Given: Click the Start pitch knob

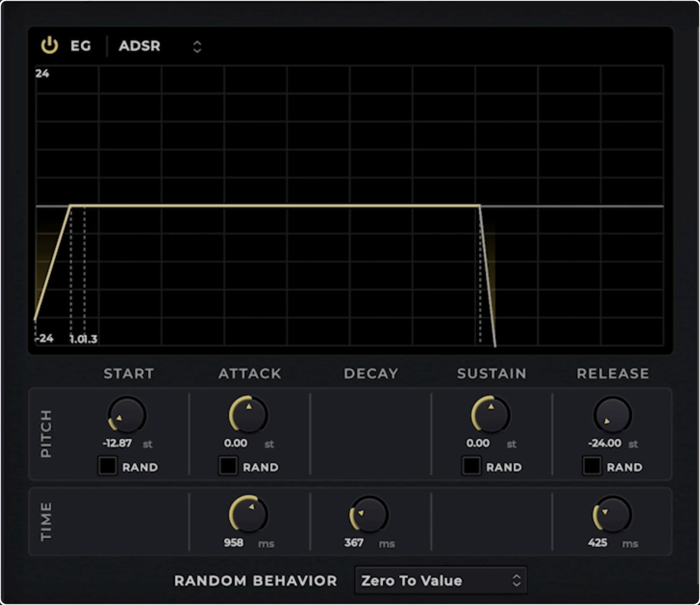Looking at the screenshot, I should 127,415.
